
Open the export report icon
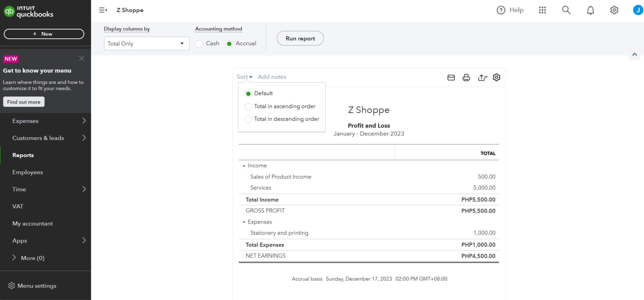(483, 78)
